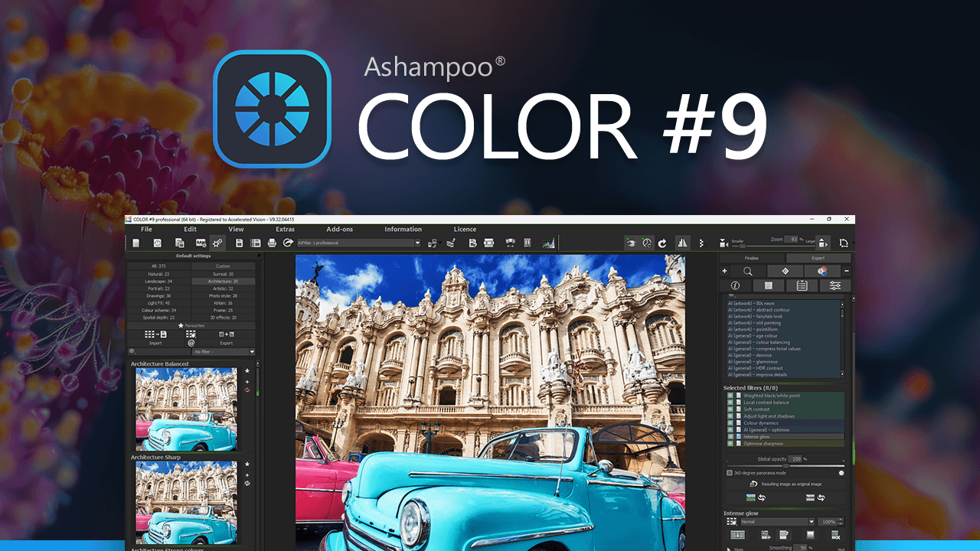Viewport: 980px width, 551px height.
Task: Click the Global opacity value field
Action: 795,459
